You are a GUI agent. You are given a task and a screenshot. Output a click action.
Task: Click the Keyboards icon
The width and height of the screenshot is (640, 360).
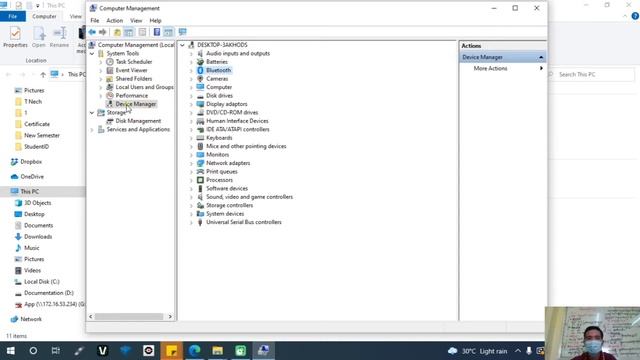[x=200, y=138]
